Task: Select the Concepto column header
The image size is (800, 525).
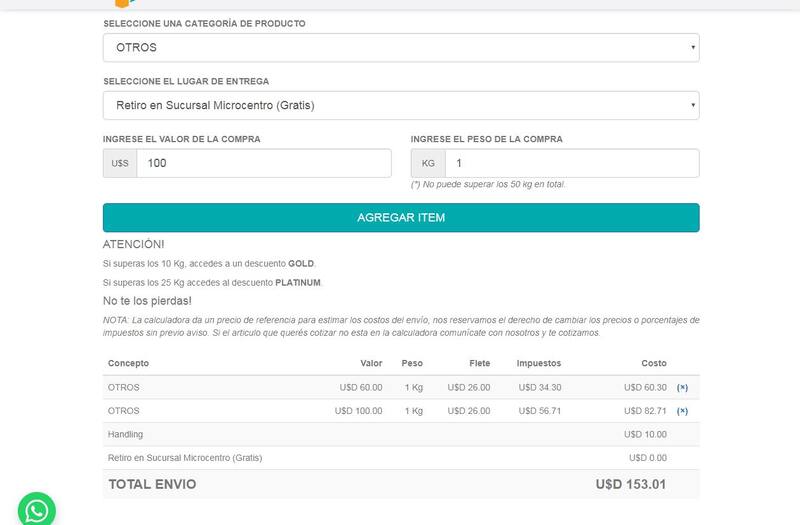Action: [x=128, y=363]
